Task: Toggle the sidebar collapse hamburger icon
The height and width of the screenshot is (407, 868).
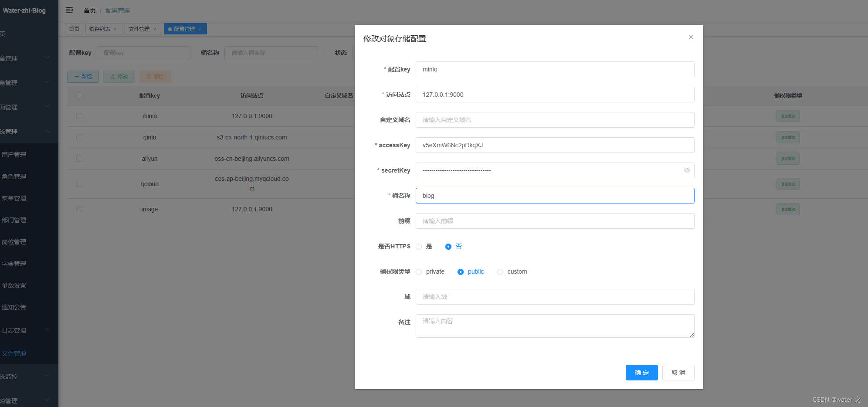Action: (x=69, y=10)
